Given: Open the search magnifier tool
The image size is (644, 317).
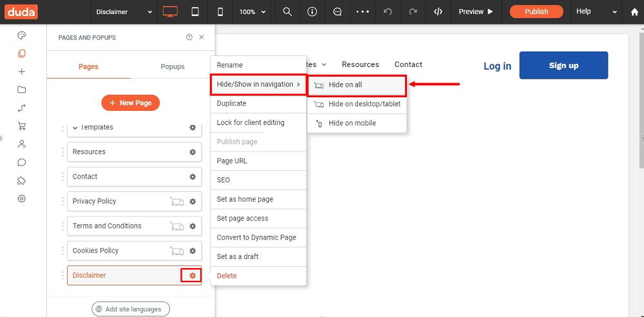Looking at the screenshot, I should coord(287,12).
